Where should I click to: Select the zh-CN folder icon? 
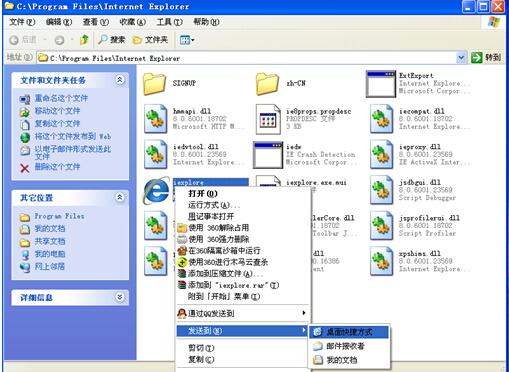click(x=267, y=84)
